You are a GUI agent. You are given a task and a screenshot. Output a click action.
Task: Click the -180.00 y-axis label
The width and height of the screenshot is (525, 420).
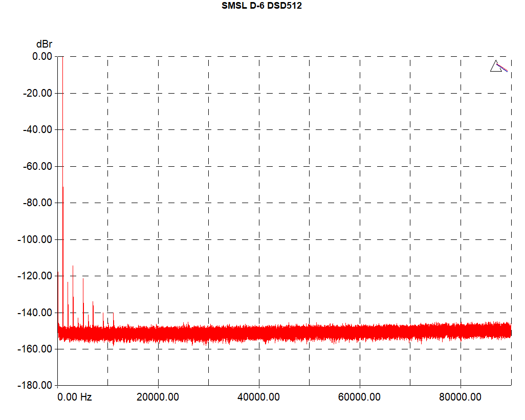click(35, 385)
